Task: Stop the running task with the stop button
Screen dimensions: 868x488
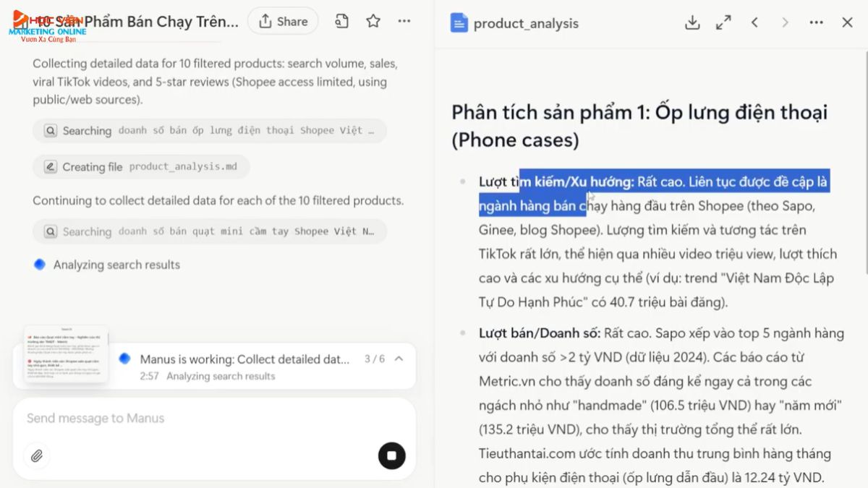Action: click(x=391, y=455)
